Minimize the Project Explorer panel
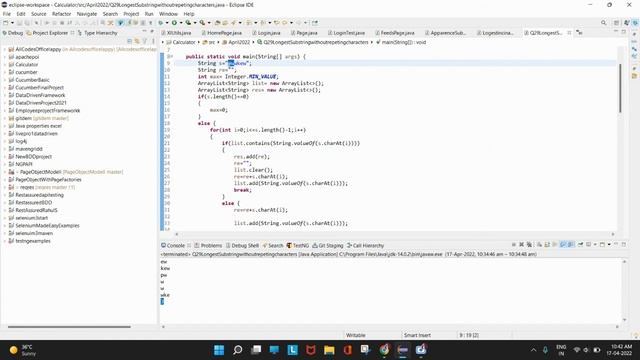Viewport: 640px width, 360px height. [144, 31]
